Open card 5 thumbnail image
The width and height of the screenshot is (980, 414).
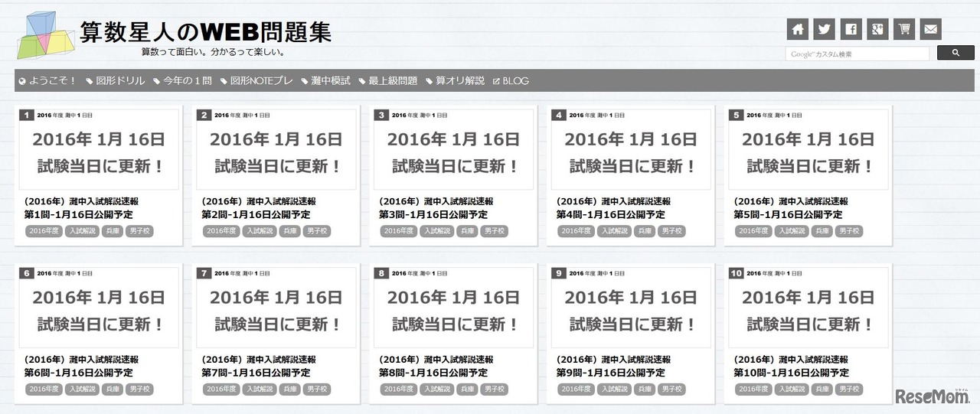pyautogui.click(x=808, y=149)
